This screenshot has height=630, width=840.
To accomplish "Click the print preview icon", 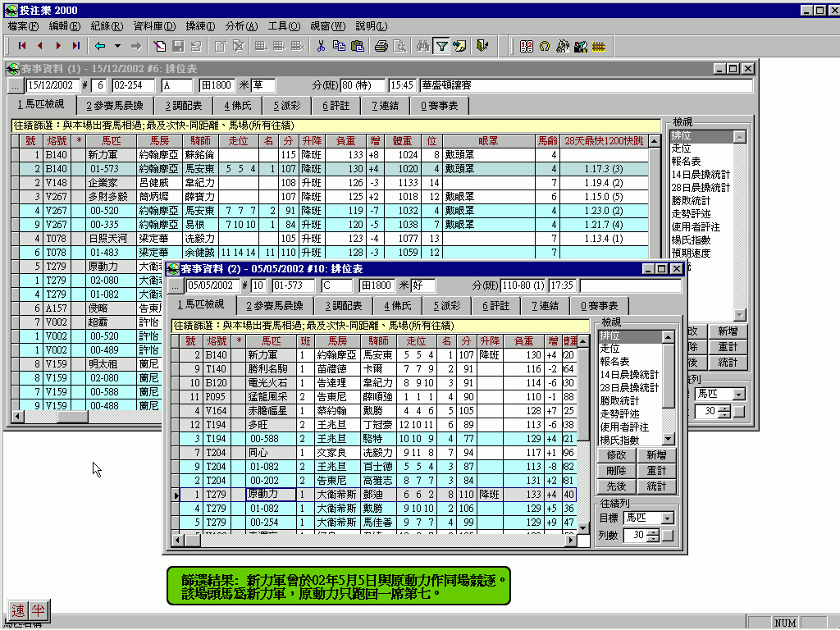I will click(399, 46).
